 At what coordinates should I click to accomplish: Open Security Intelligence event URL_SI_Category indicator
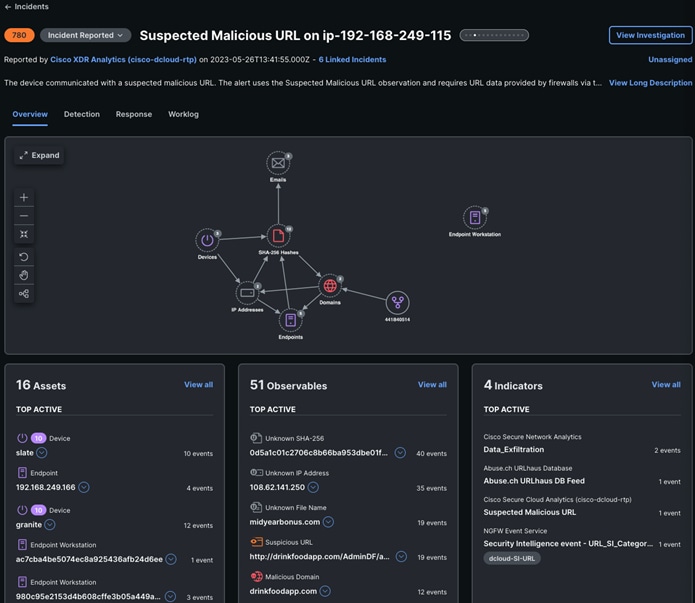coord(568,544)
